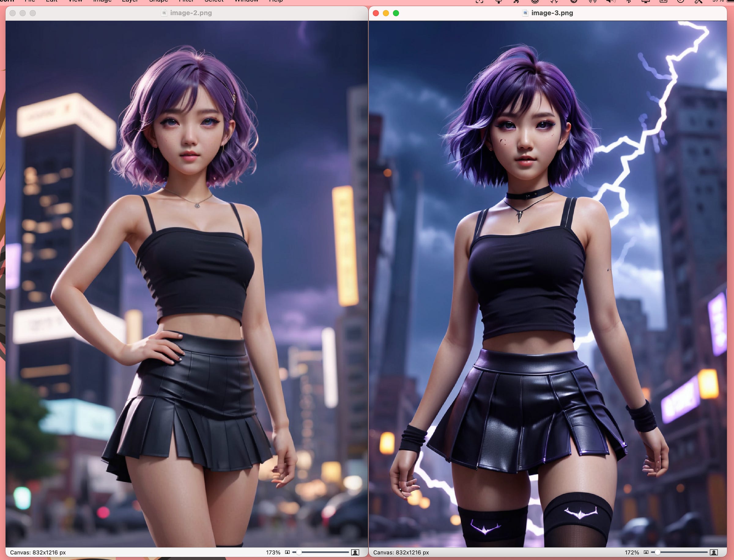Click the 173% zoom level readout
Screen dimensions: 734x560
(x=273, y=552)
